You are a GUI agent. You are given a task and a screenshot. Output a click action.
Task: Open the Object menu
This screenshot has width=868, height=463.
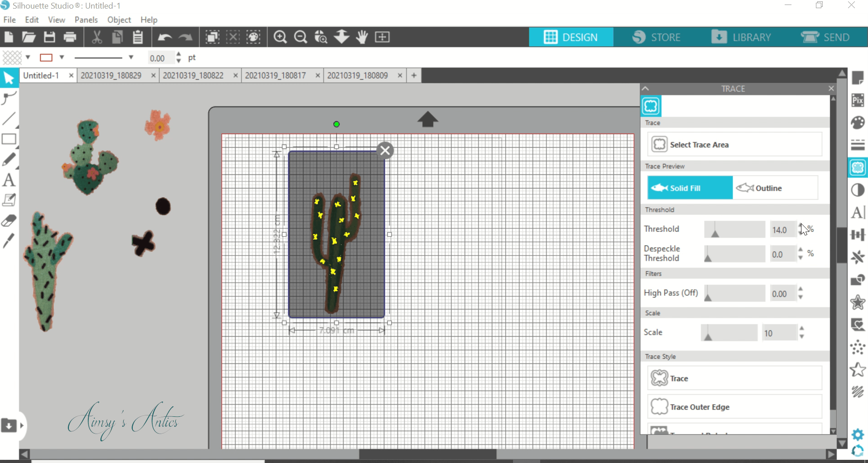(119, 20)
